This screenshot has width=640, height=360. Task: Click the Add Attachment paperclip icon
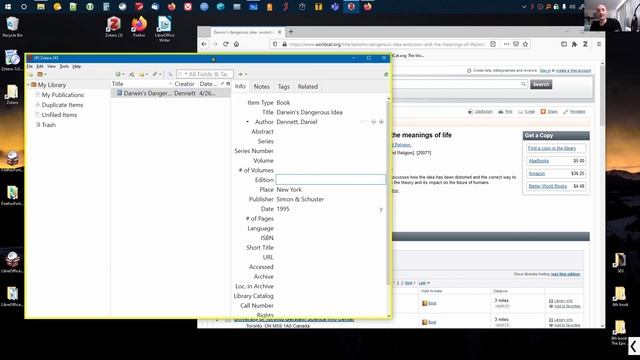(x=155, y=74)
